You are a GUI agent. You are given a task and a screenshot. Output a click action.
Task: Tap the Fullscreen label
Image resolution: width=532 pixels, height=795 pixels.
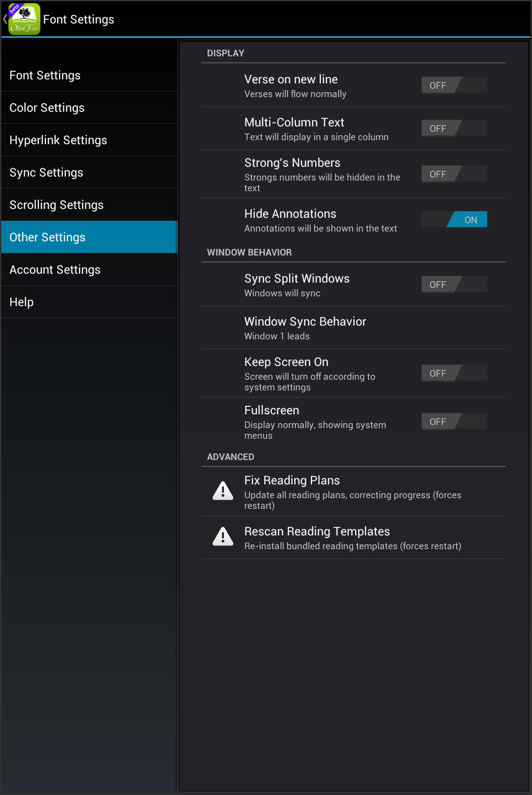[x=272, y=410]
